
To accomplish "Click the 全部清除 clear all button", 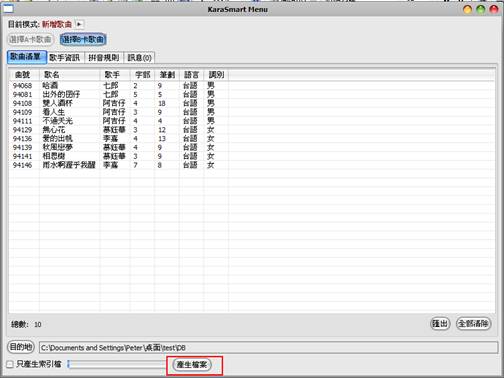I will [473, 323].
